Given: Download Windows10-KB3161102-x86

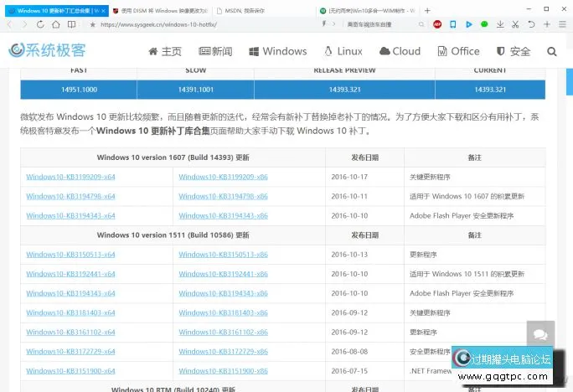Looking at the screenshot, I should point(223,332).
